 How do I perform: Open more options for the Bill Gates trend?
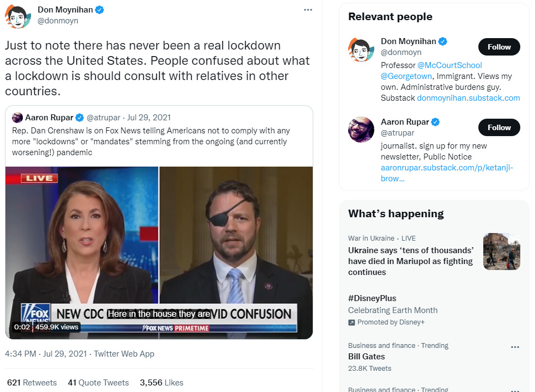tap(515, 347)
